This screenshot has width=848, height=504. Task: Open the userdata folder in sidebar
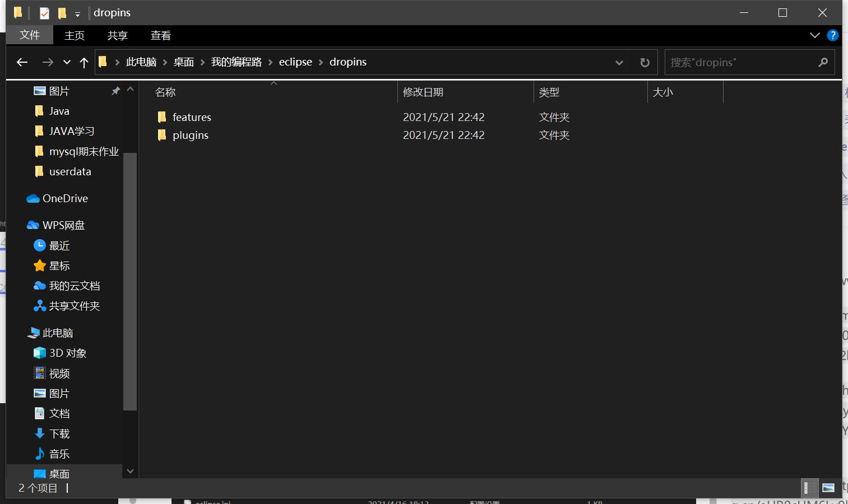click(70, 171)
